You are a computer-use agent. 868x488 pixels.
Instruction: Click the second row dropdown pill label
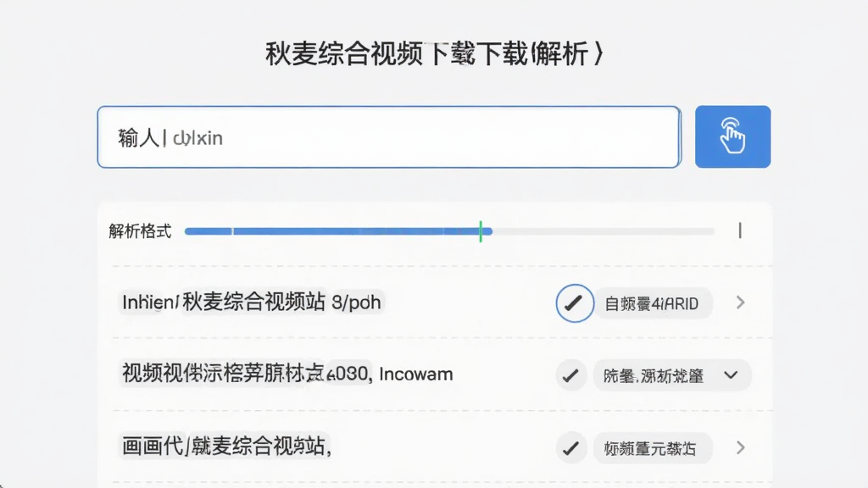tap(654, 376)
